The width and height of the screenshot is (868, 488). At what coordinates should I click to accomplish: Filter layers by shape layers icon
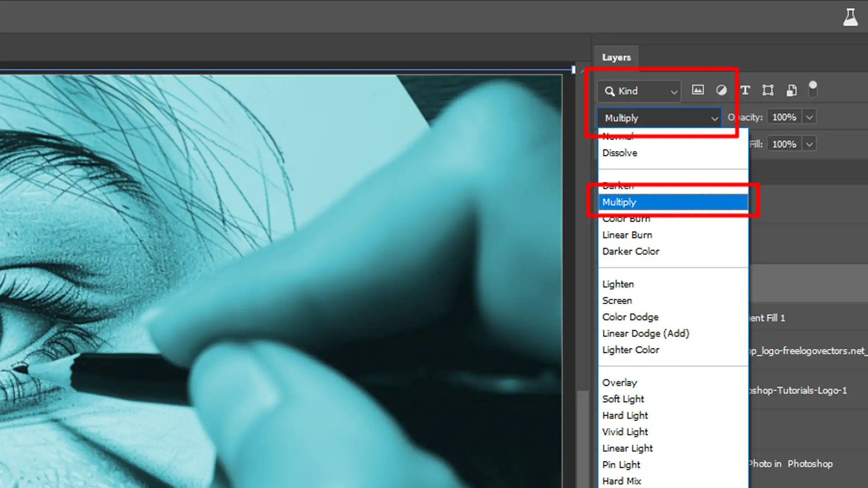768,90
